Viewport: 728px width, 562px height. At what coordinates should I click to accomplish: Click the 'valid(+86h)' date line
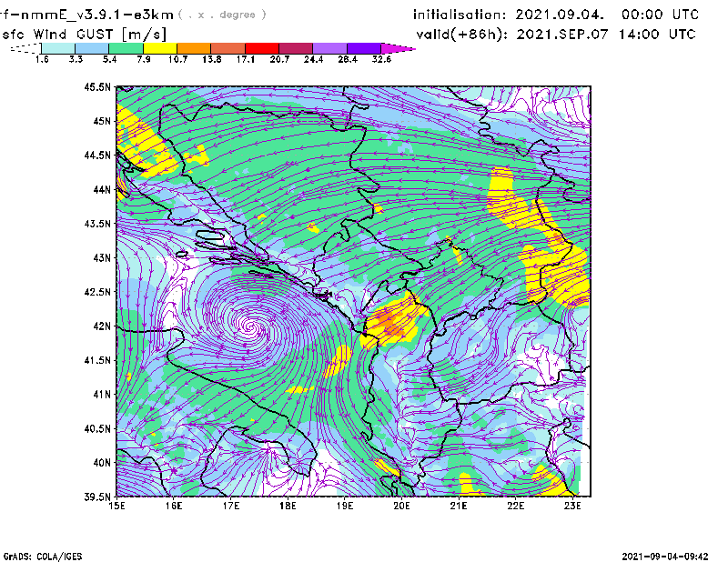556,35
